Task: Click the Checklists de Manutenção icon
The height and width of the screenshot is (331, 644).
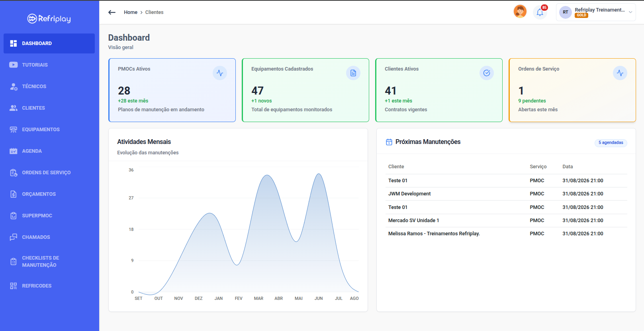Action: [x=14, y=262]
